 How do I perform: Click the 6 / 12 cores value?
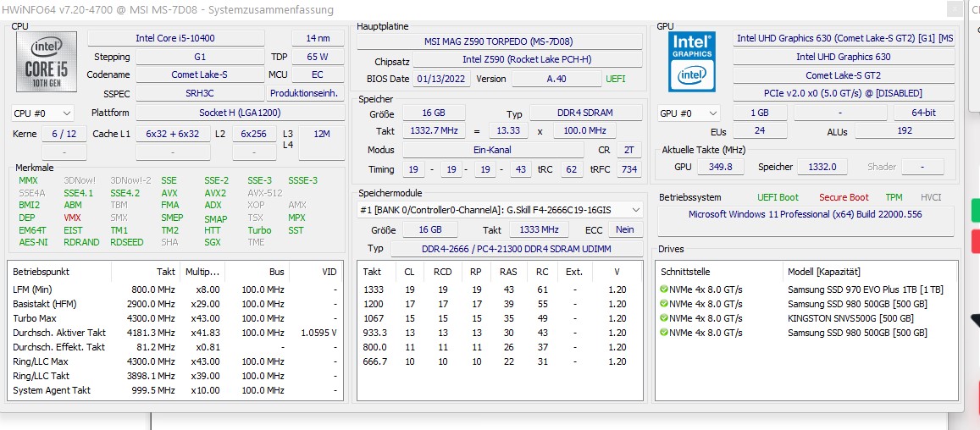pyautogui.click(x=64, y=134)
